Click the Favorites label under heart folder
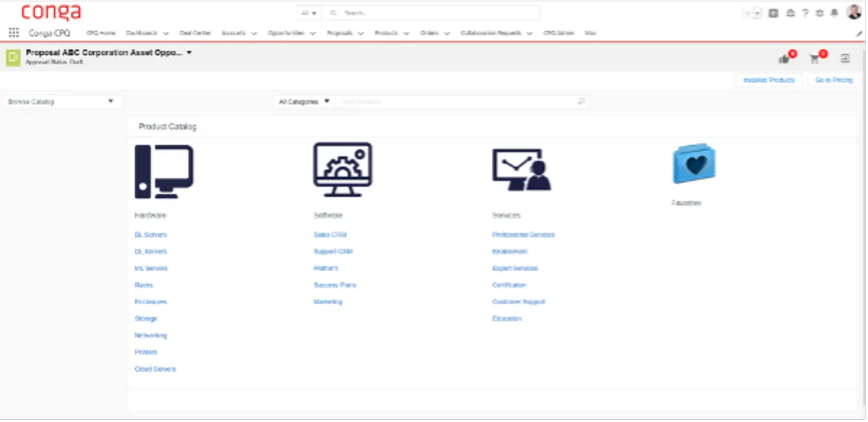Screen dimensions: 868x422 click(x=686, y=203)
